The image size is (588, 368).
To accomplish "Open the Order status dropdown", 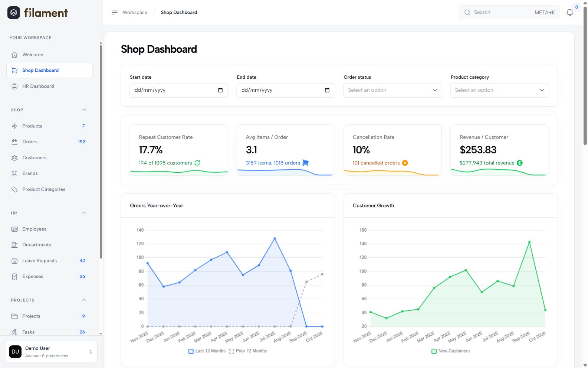I will click(392, 90).
